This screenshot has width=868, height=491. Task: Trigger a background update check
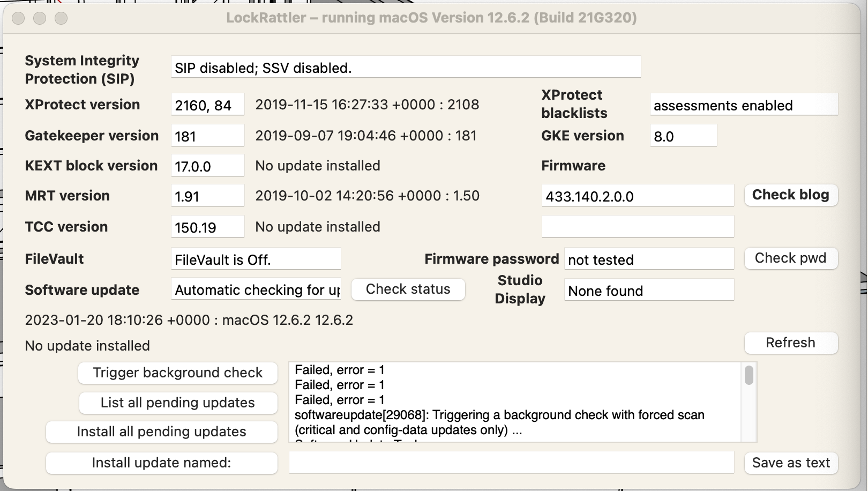point(177,373)
